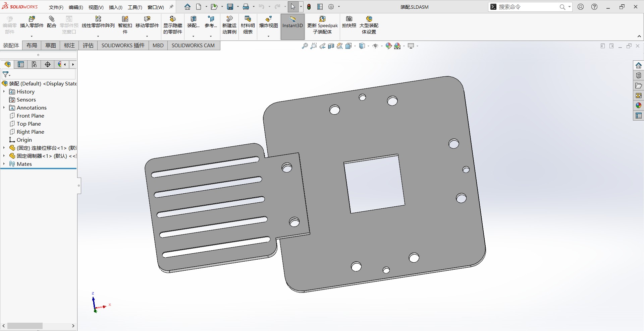Click the Rebuild traffic light icon
This screenshot has height=331, width=644.
point(309,7)
